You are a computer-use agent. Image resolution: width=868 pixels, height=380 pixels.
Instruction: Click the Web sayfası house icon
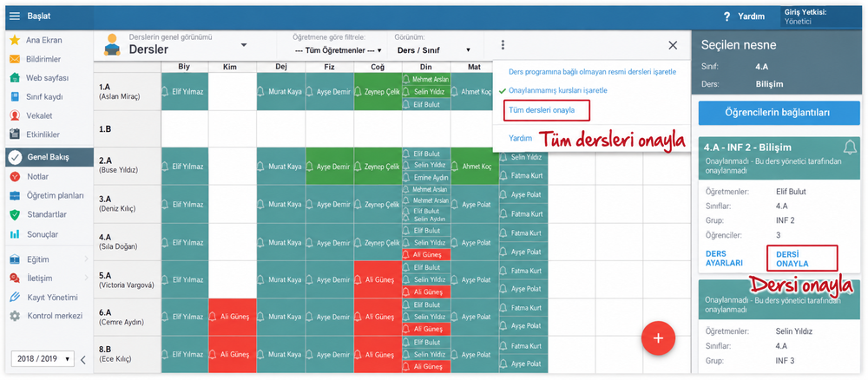[x=15, y=78]
